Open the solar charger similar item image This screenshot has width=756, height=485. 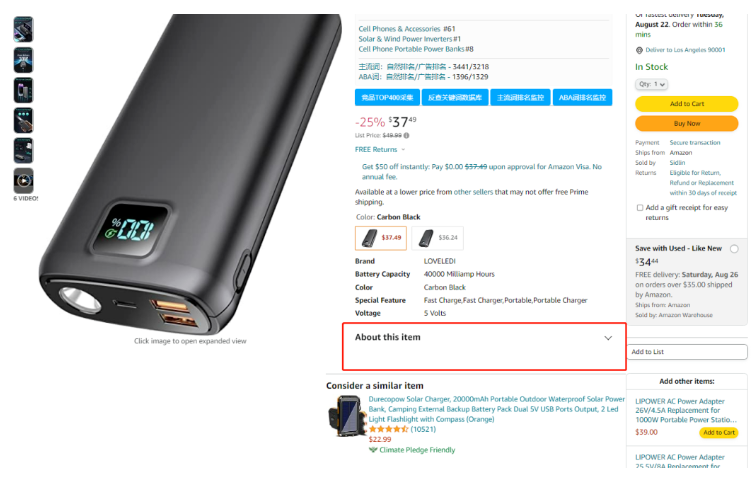(346, 416)
